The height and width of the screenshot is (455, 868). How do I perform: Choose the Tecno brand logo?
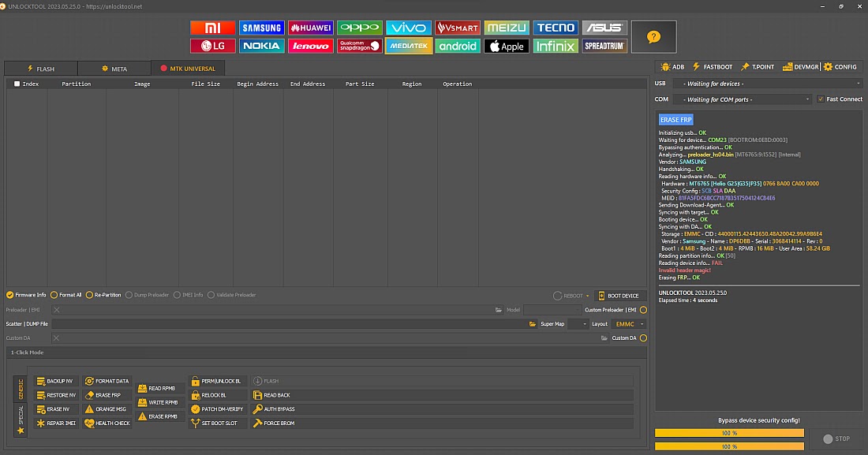tap(556, 28)
